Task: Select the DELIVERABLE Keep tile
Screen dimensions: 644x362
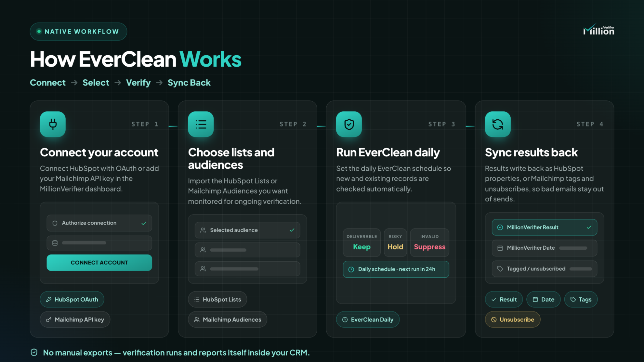Action: (362, 243)
